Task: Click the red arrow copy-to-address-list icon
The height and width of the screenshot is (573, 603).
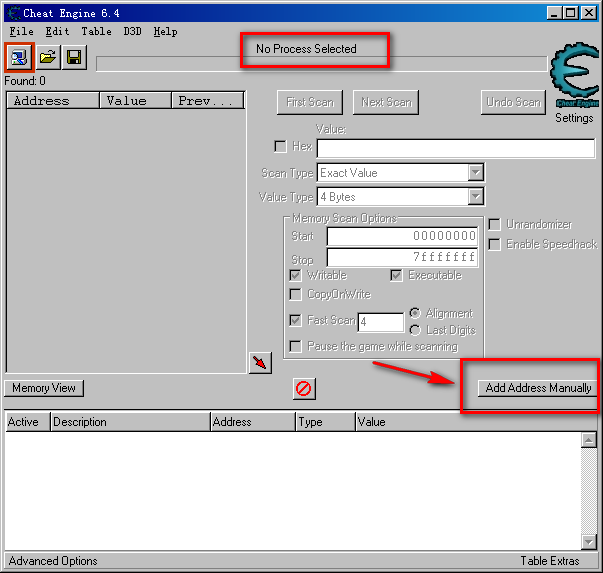Action: point(260,363)
